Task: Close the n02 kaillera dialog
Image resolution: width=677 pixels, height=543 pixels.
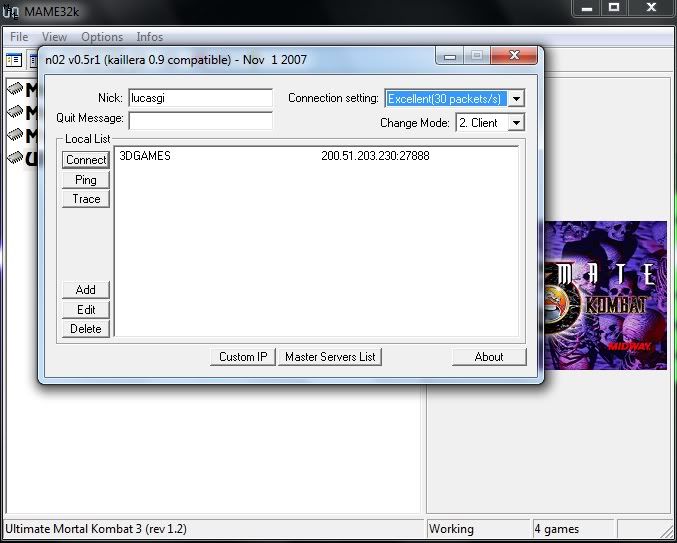Action: coord(514,55)
